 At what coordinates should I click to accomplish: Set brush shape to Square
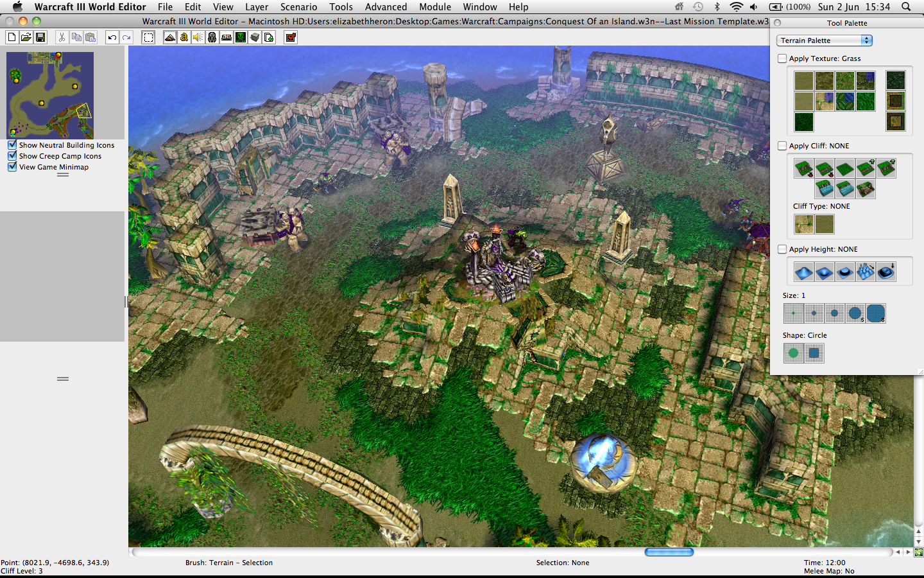tap(814, 353)
